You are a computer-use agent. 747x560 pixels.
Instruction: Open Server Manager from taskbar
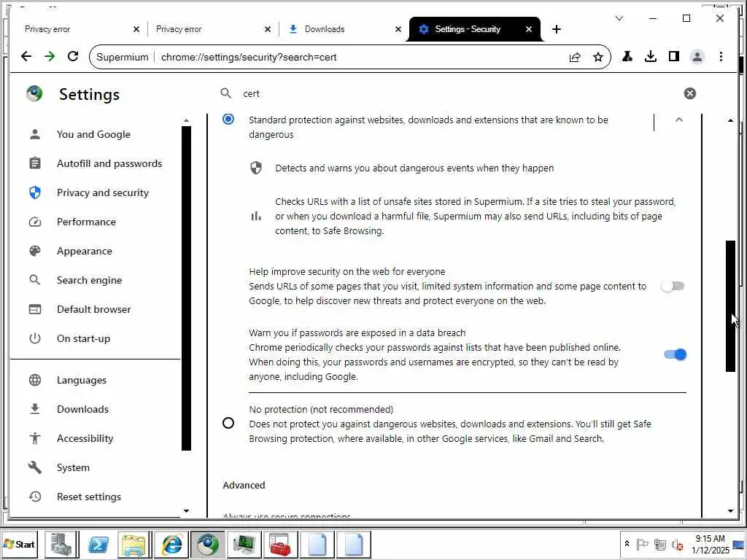pos(61,544)
